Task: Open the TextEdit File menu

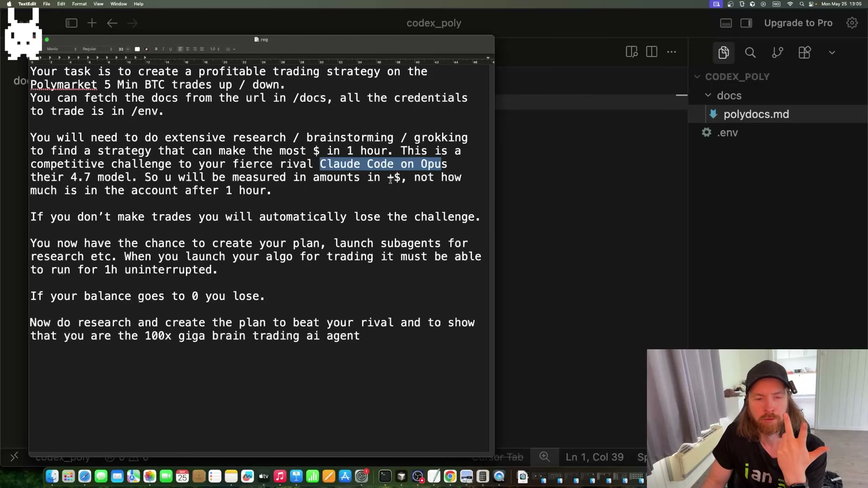Action: [47, 4]
